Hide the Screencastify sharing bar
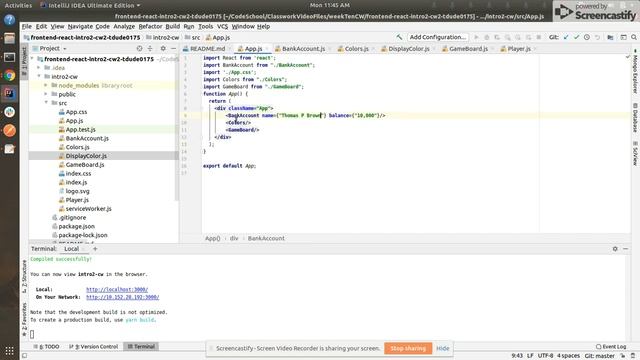This screenshot has width=640, height=360. [x=442, y=348]
